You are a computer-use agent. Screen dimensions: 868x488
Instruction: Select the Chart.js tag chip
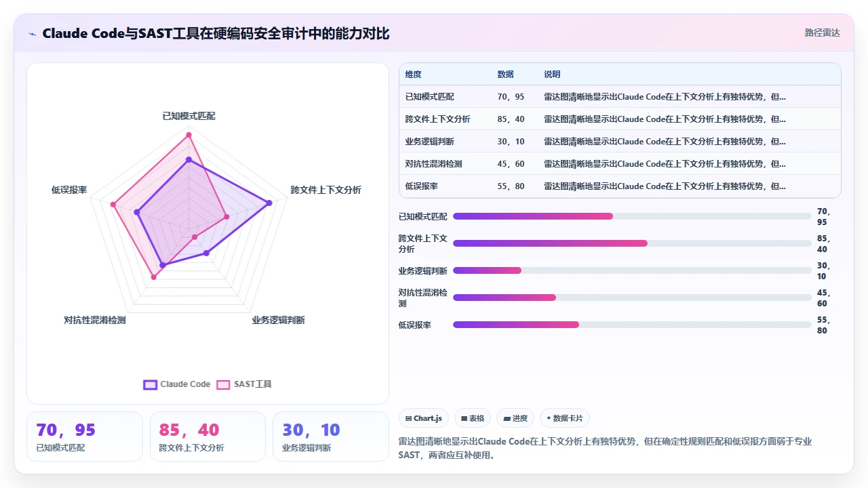coord(423,418)
